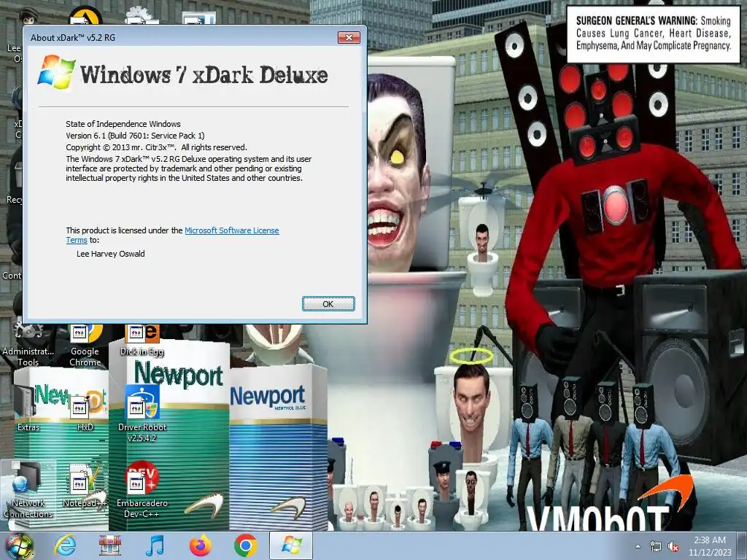The image size is (747, 560).
Task: Open the clock showing 2:38 AM
Action: click(710, 540)
